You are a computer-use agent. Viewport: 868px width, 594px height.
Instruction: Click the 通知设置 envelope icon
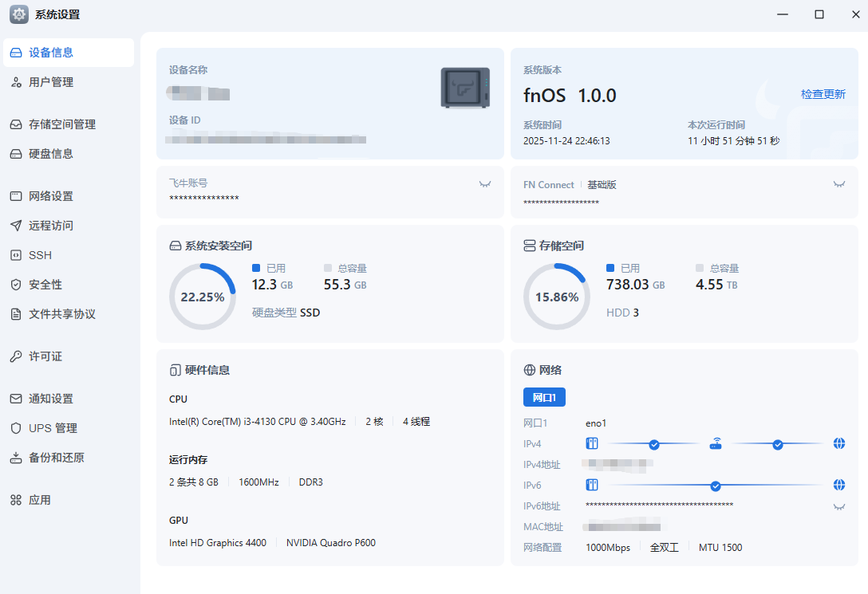click(16, 399)
